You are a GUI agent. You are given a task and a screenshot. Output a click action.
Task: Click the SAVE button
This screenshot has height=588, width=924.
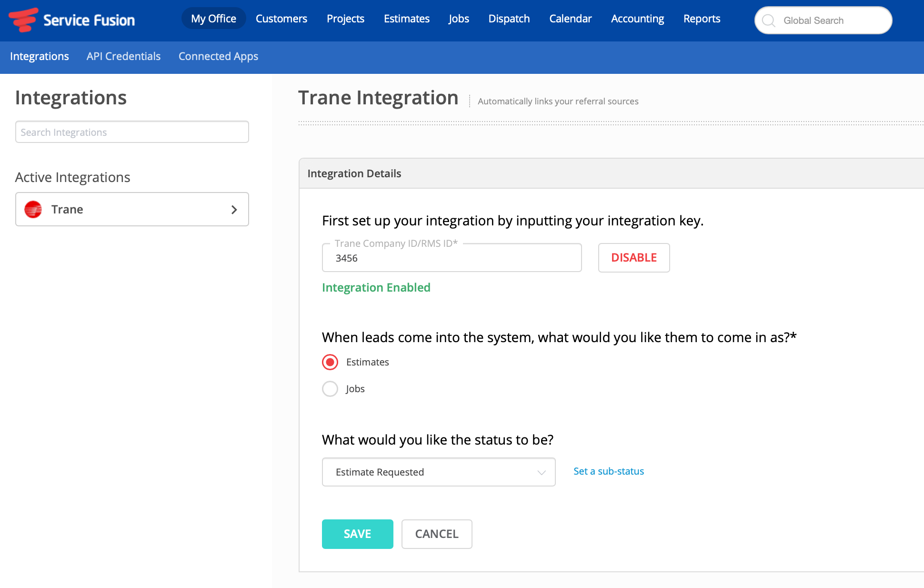[x=357, y=534]
